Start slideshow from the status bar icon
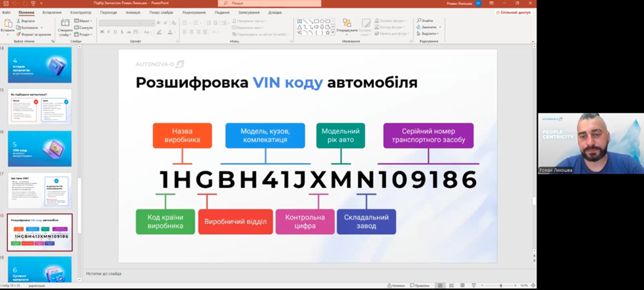This screenshot has height=290, width=644. [x=474, y=286]
